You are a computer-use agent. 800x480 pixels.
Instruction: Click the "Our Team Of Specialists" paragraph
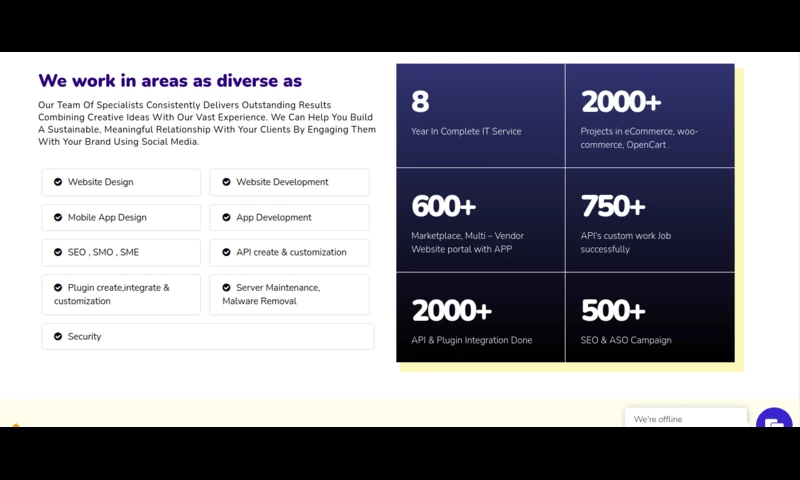(x=206, y=123)
